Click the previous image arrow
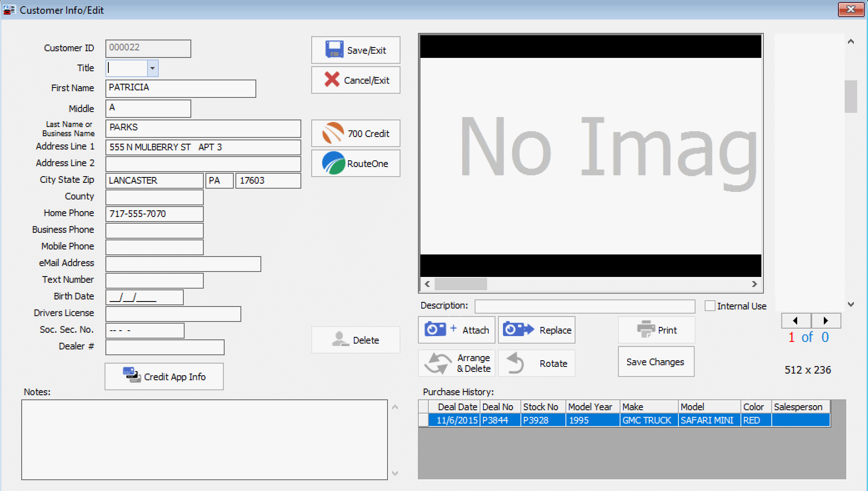 [x=795, y=321]
